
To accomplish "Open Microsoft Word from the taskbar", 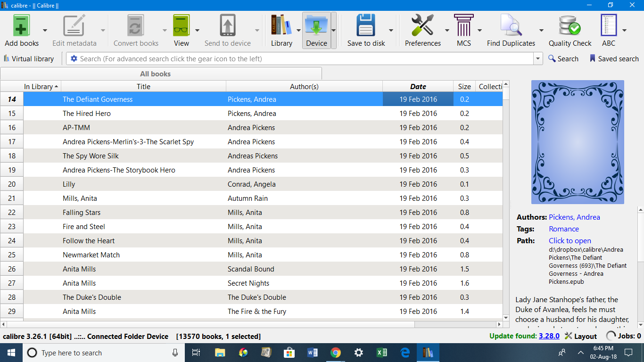I will (x=313, y=353).
